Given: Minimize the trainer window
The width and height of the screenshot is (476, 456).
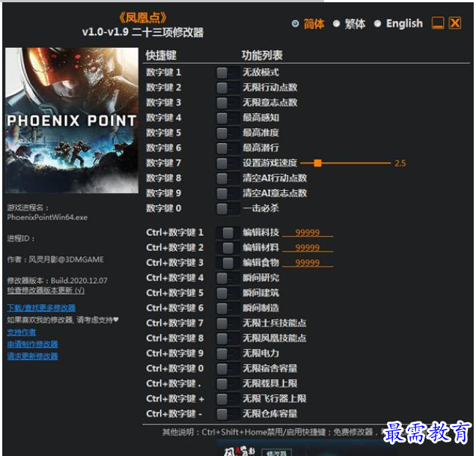Looking at the screenshot, I should [437, 23].
